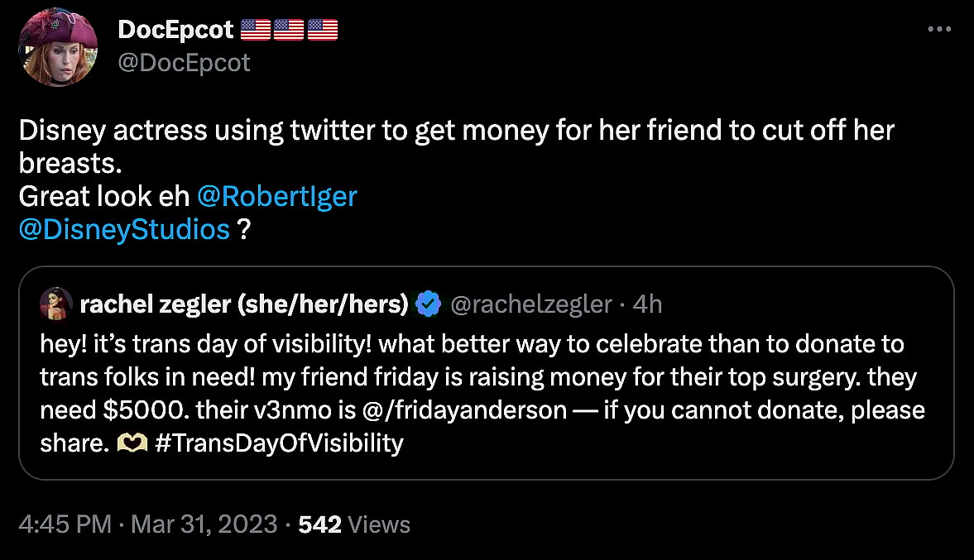Click rachel zegler's small avatar in quote
This screenshot has width=974, height=560.
[x=55, y=305]
